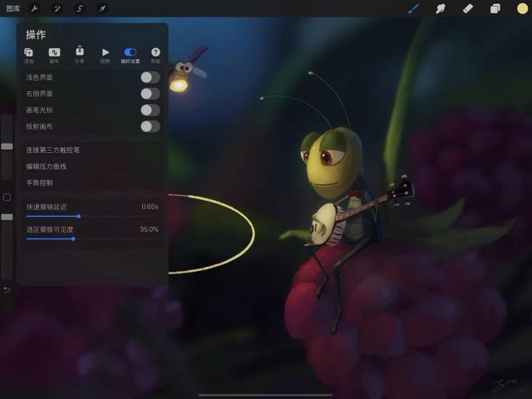Screen dimensions: 532x399
Task: Click the 浅色界面 label
Action: pyautogui.click(x=39, y=77)
